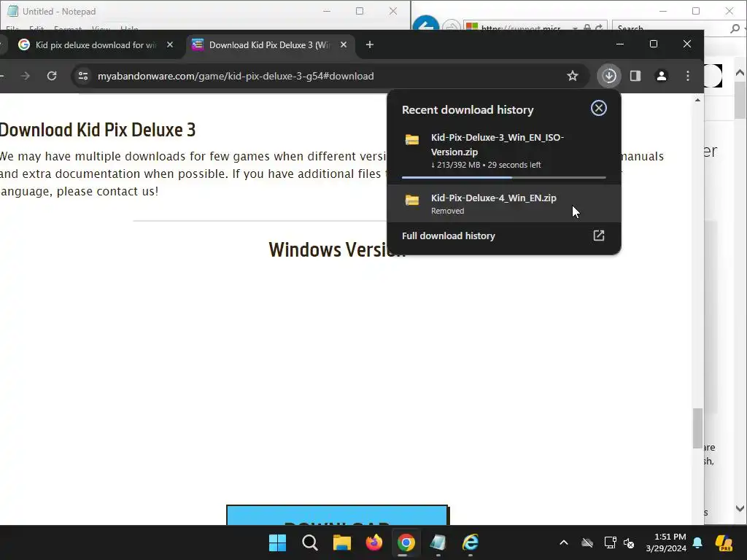The width and height of the screenshot is (747, 560).
Task: Click Chrome icon on taskbar
Action: coord(406,542)
